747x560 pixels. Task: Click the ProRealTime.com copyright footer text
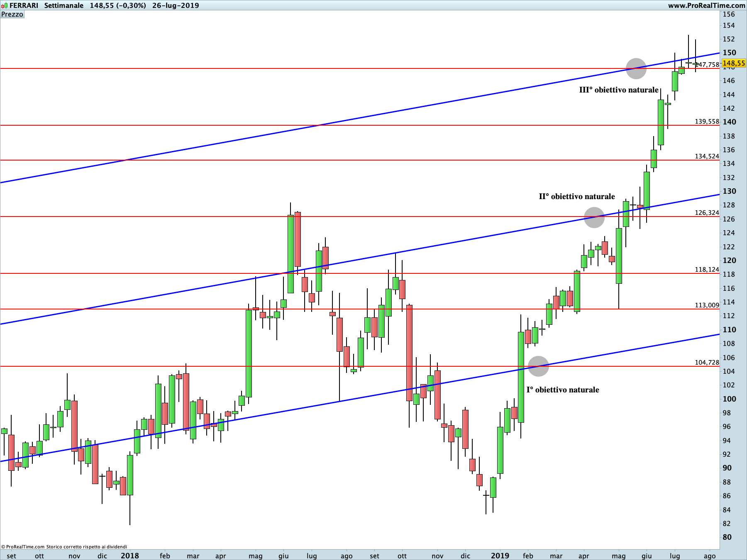[x=64, y=547]
